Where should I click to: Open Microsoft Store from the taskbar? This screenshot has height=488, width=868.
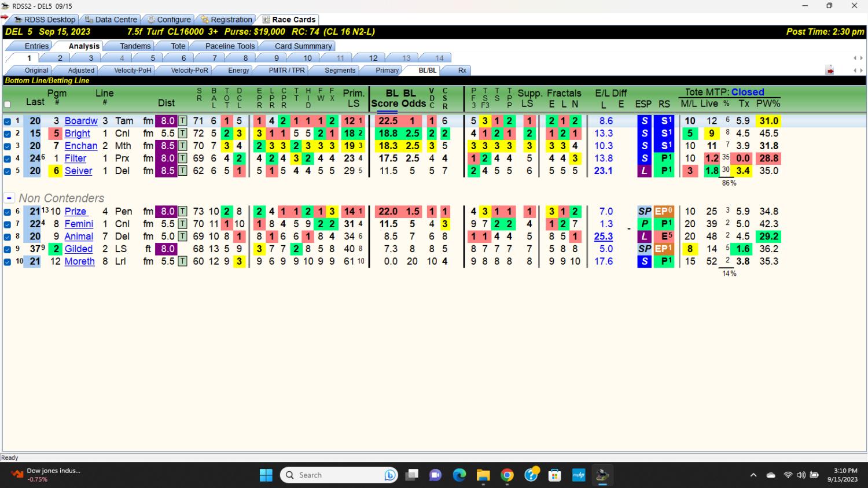click(555, 475)
